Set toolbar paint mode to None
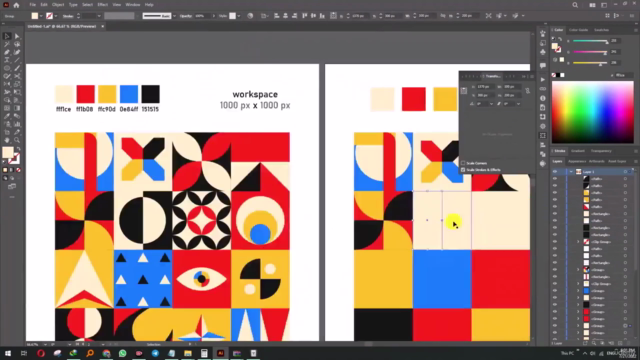This screenshot has height=360, width=640. 18,170
